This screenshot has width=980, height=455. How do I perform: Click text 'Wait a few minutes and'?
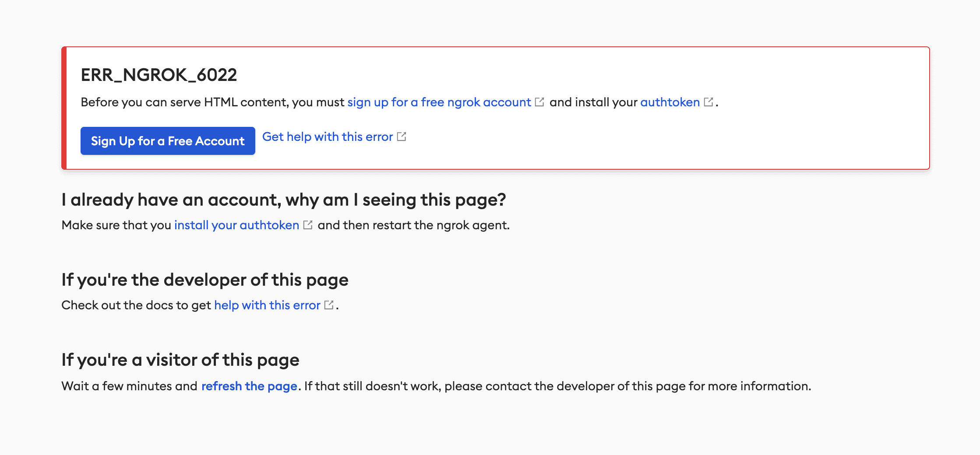pos(130,386)
